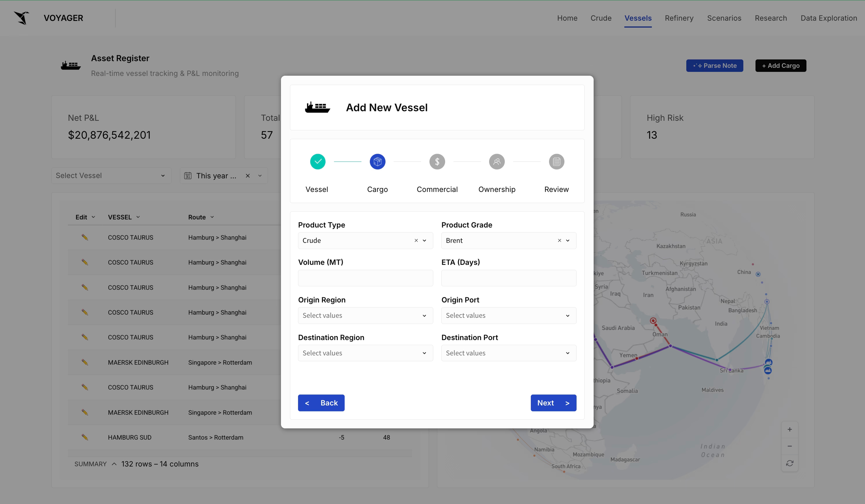
Task: Click the Net P&L value $20,876,542,201
Action: (x=109, y=135)
